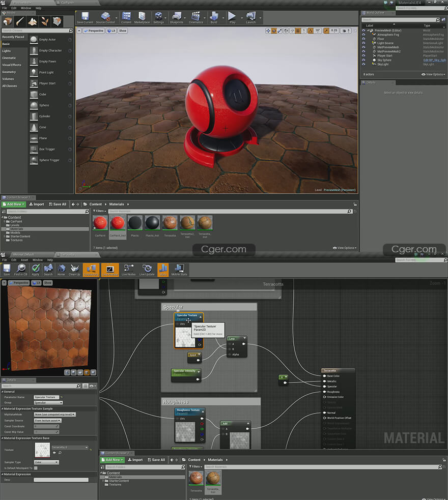The width and height of the screenshot is (448, 500).
Task: Click the Desc input field in Material Expression
Action: [x=61, y=480]
